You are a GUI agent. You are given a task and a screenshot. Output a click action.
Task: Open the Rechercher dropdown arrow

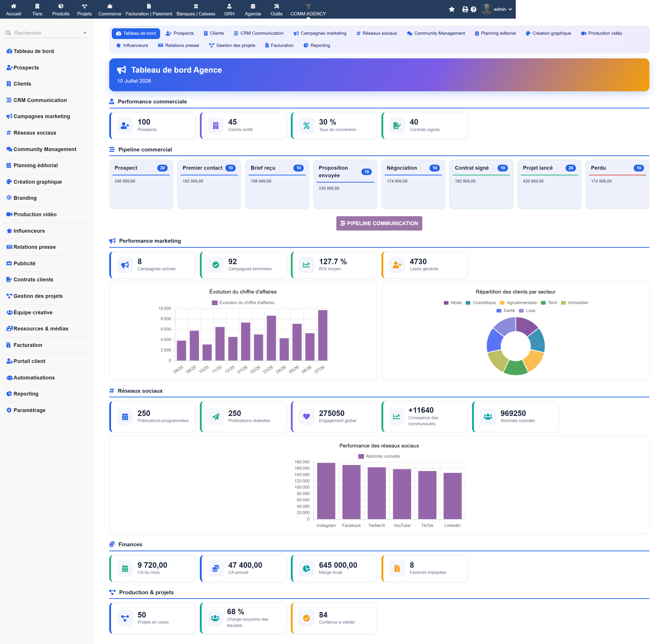click(x=85, y=33)
